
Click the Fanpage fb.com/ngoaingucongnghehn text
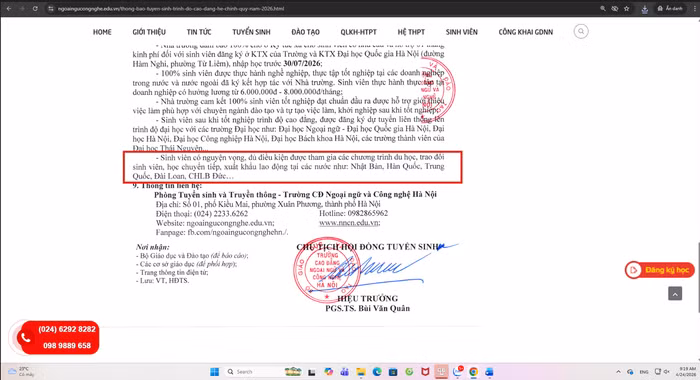[222, 233]
